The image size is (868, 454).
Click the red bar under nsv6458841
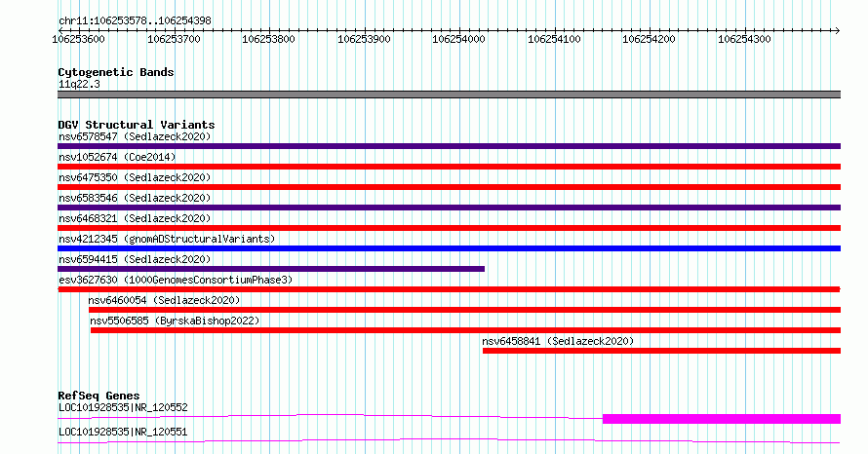pos(661,351)
